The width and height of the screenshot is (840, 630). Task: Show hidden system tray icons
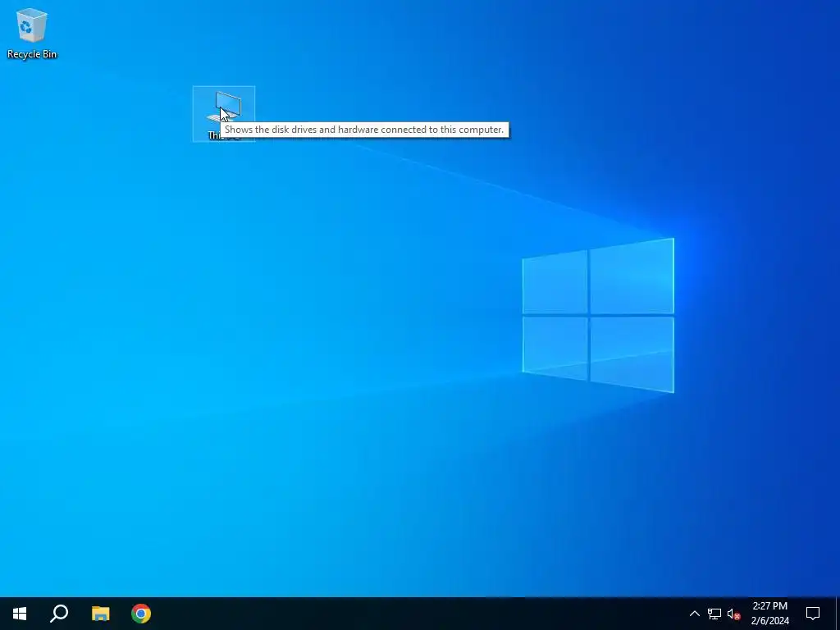pos(694,614)
